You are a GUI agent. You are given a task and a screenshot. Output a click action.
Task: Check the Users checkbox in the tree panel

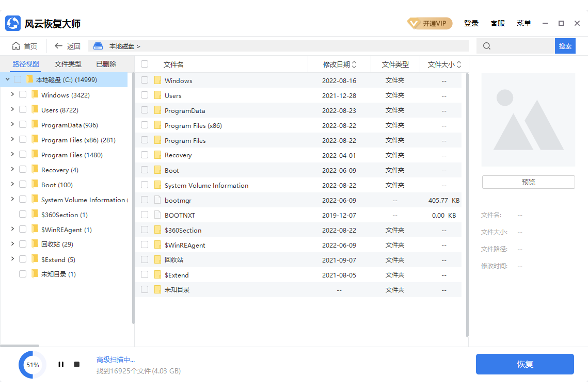pos(23,110)
